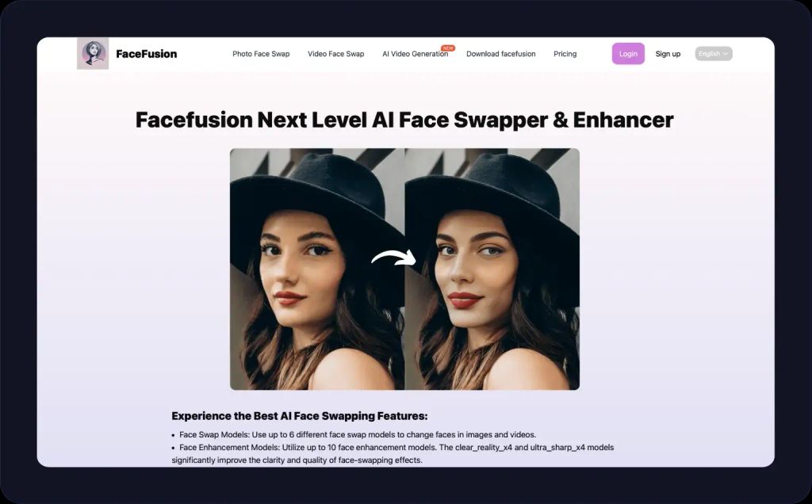Go to Video Face Swap
Screen dimensions: 812x504
(336, 54)
